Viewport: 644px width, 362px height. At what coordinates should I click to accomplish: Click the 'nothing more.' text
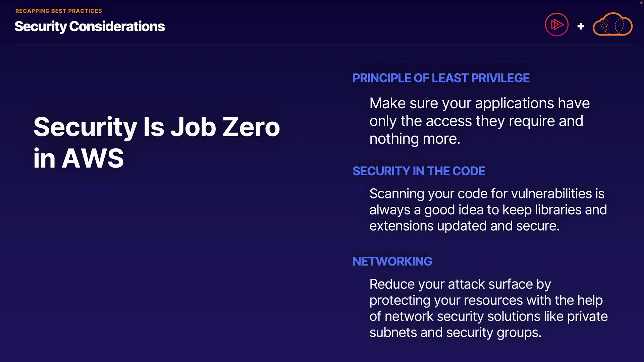coord(415,139)
